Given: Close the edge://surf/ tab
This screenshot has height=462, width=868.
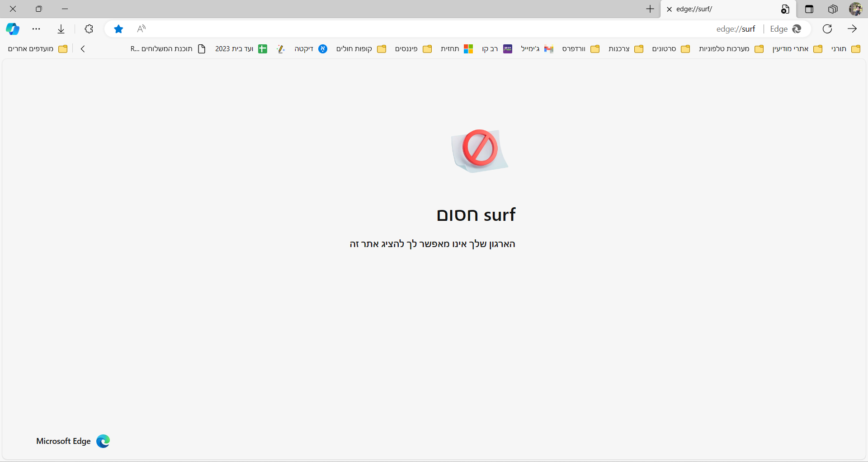Looking at the screenshot, I should [x=670, y=9].
